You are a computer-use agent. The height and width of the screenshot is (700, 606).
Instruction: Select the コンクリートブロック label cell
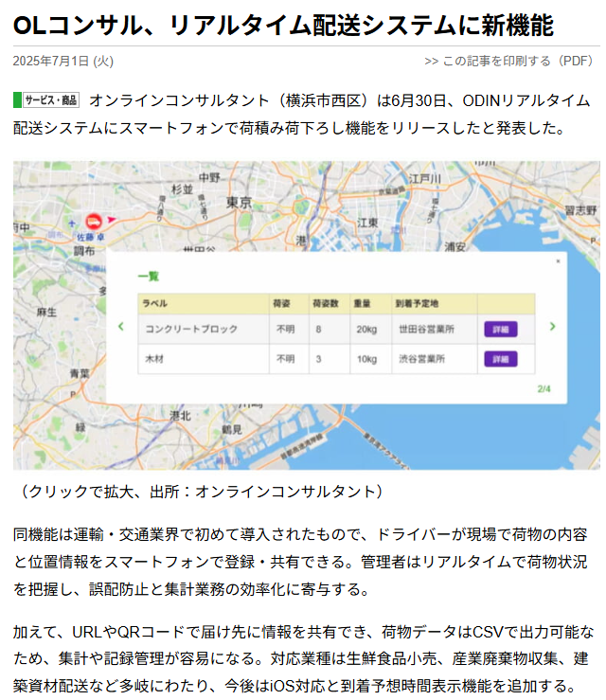coord(203,330)
